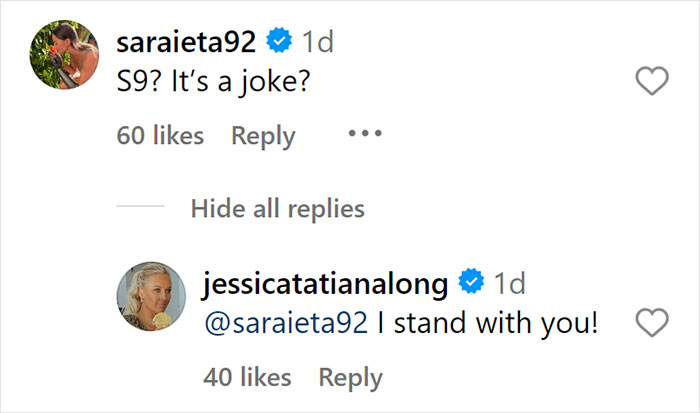
Task: Collapse thread with Hide all replies
Action: (277, 209)
